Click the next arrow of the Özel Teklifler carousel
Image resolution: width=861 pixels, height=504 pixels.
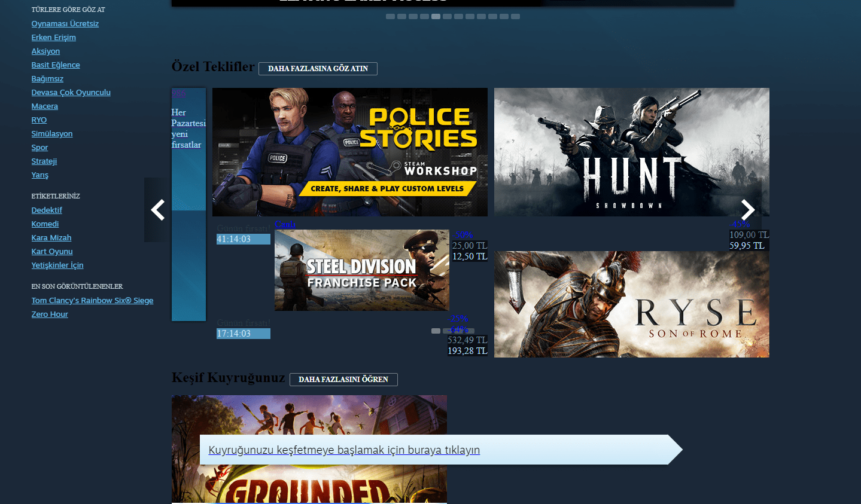click(748, 210)
